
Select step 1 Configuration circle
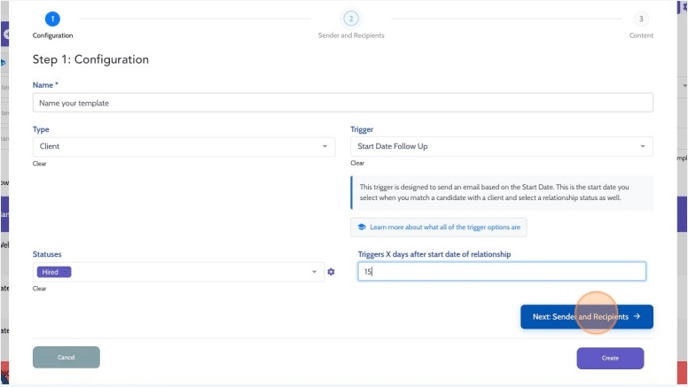click(52, 19)
